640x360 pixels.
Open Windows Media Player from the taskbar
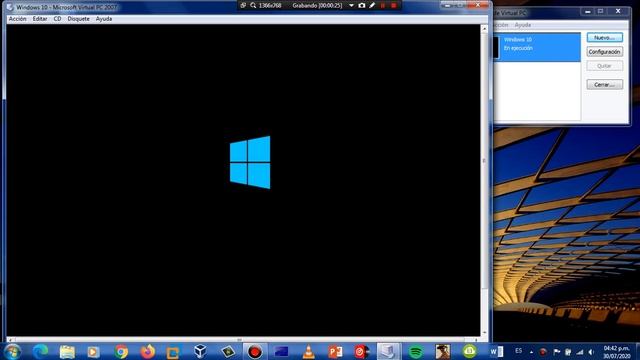(93, 351)
